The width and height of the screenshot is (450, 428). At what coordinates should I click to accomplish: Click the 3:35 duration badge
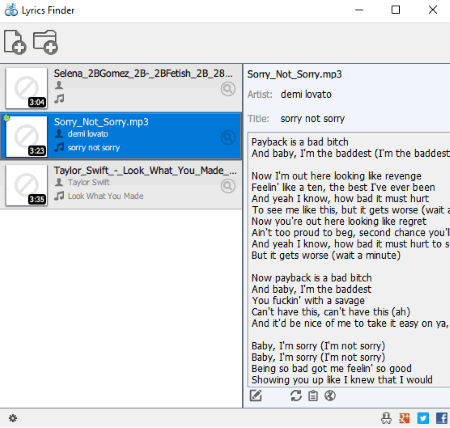(x=37, y=199)
